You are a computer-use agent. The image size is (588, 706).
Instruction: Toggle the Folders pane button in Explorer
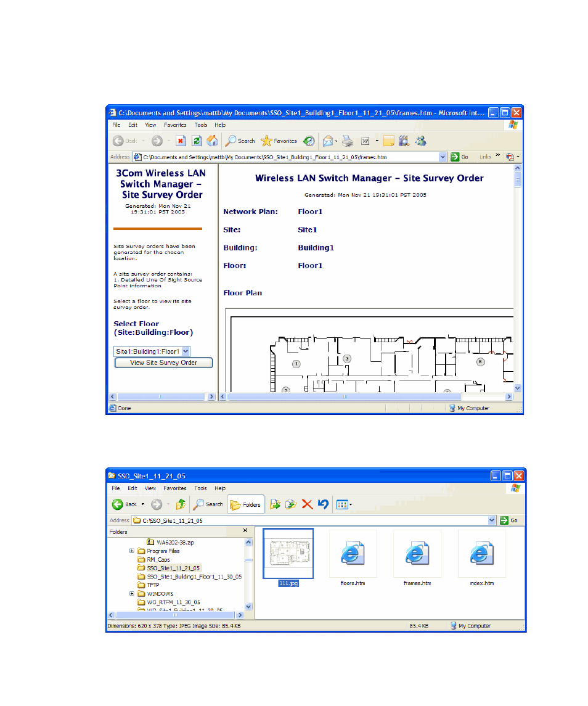[245, 505]
